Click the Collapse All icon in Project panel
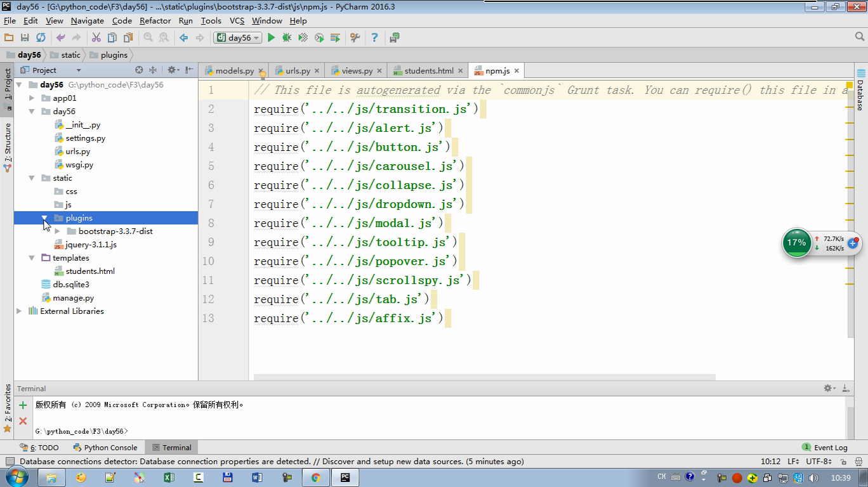The width and height of the screenshot is (868, 487). point(152,70)
